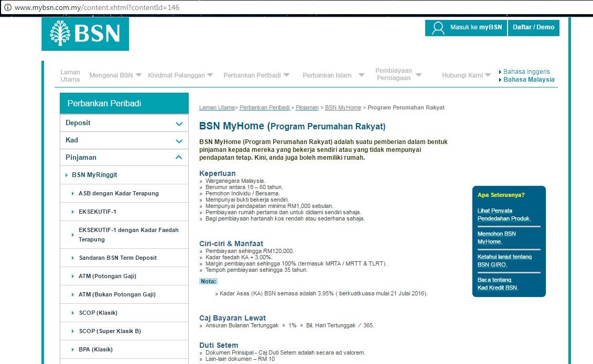
Task: Click the Daftar / Demo button
Action: 533,28
